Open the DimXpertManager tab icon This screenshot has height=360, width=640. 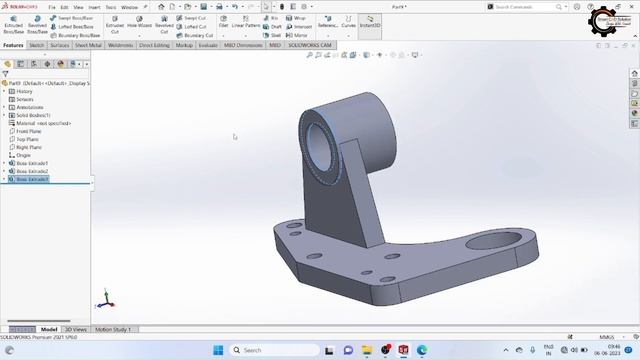(x=47, y=64)
